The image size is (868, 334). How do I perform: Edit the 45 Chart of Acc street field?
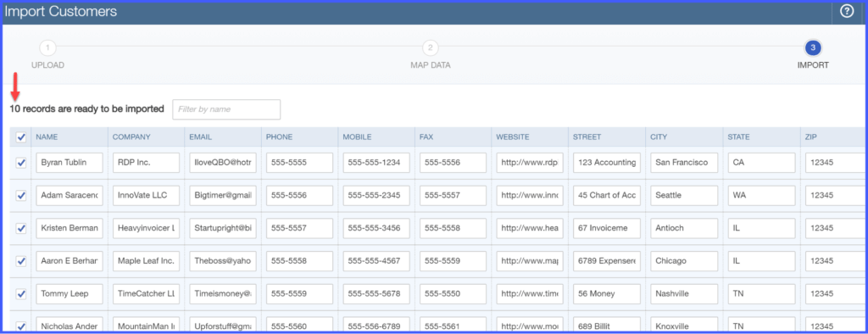(x=607, y=196)
